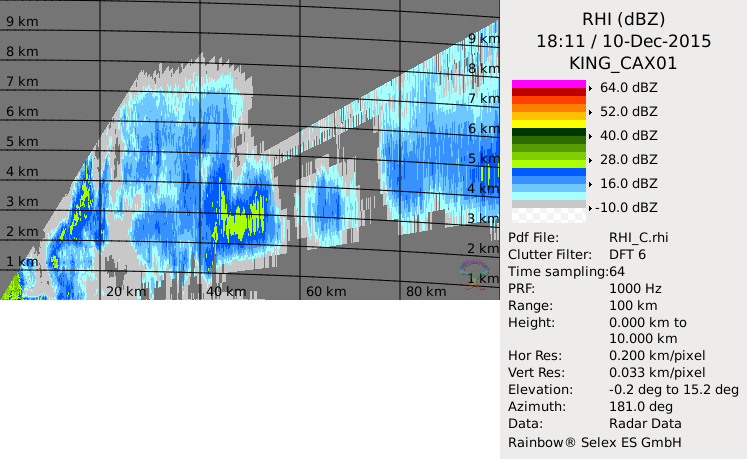Click the timestamp '18:11 / 10-Dec-2015'
This screenshot has width=747, height=459.
pos(624,41)
